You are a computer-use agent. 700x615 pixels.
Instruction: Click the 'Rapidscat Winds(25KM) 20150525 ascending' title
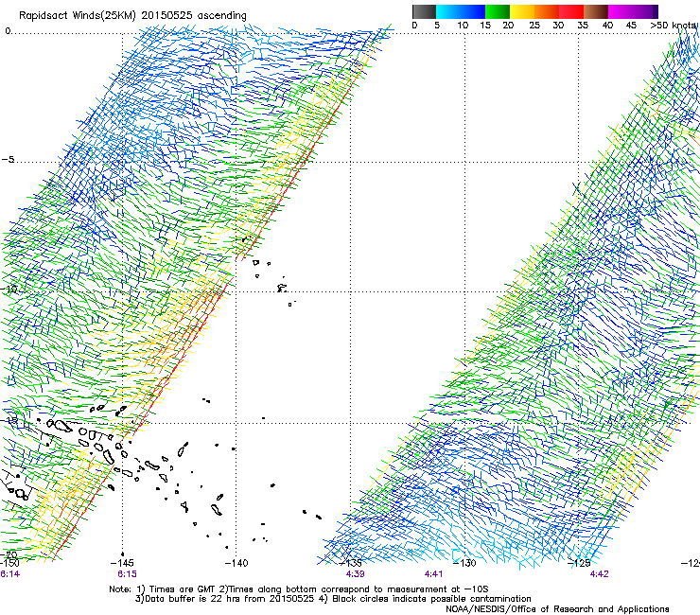132,16
